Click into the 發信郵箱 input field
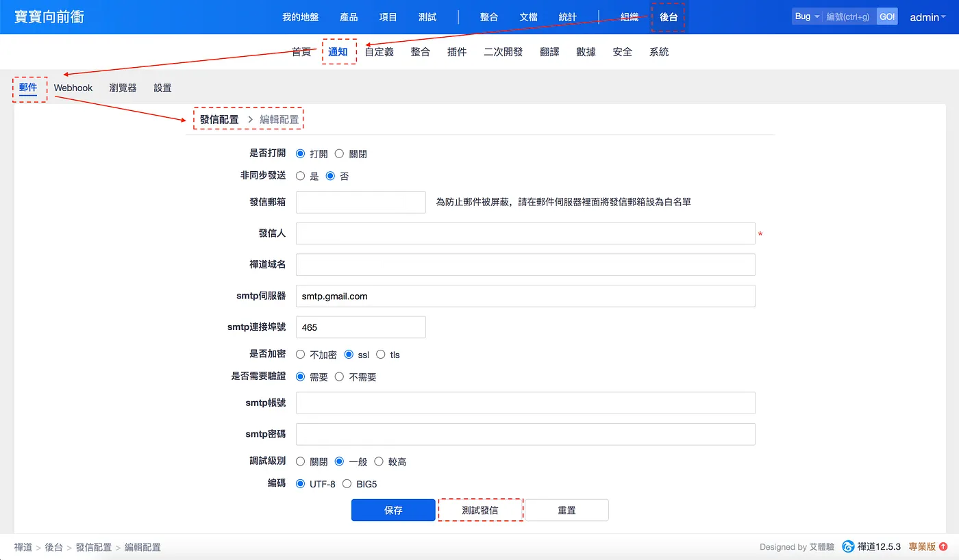This screenshot has height=560, width=959. (x=361, y=202)
